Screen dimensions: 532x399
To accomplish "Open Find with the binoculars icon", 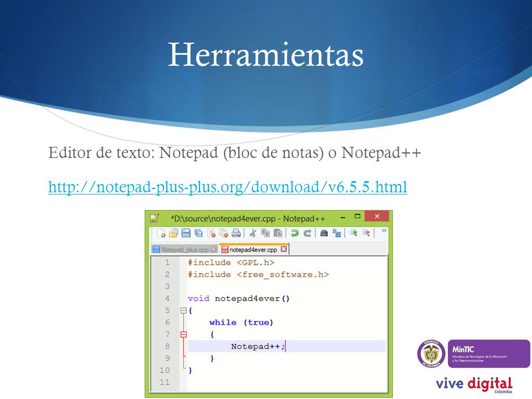I will (324, 233).
